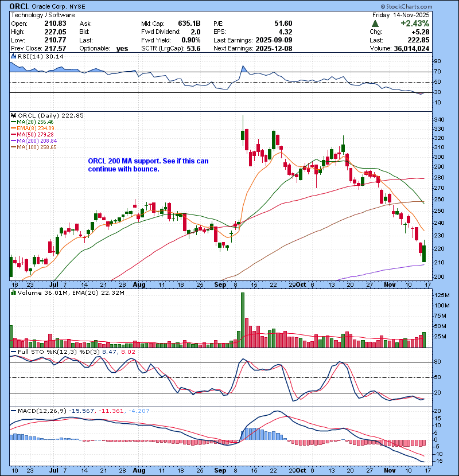Select the percent change +2.43%

[x=415, y=24]
